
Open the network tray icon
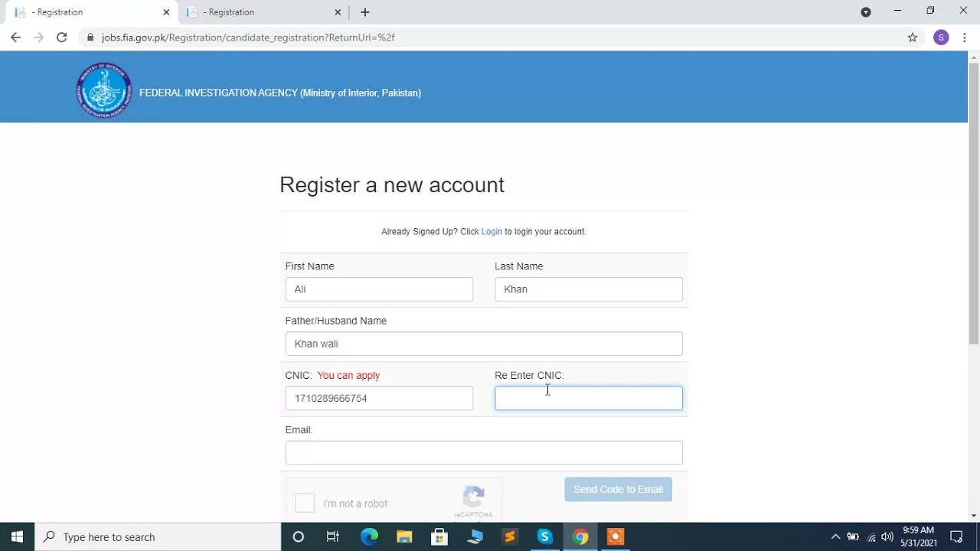click(x=871, y=536)
